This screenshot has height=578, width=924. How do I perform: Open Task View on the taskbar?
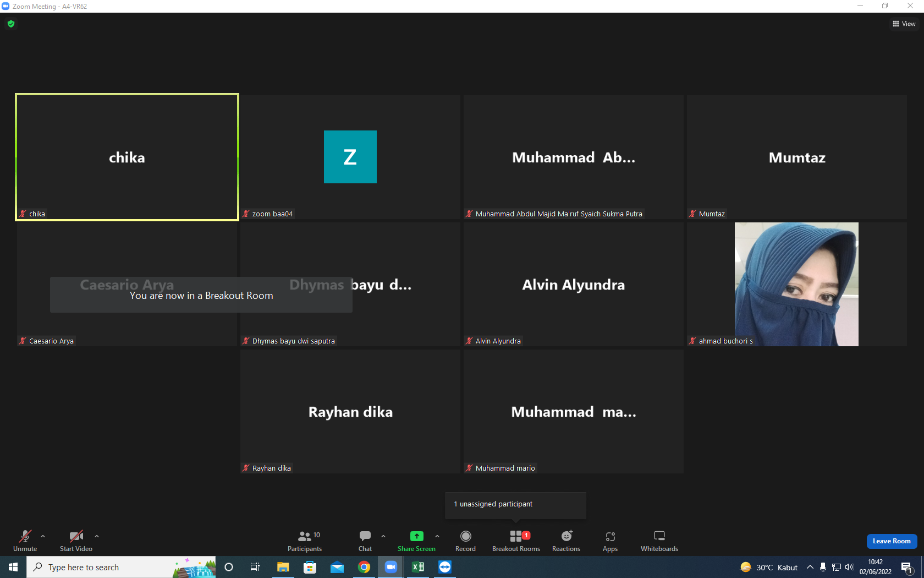pos(255,567)
